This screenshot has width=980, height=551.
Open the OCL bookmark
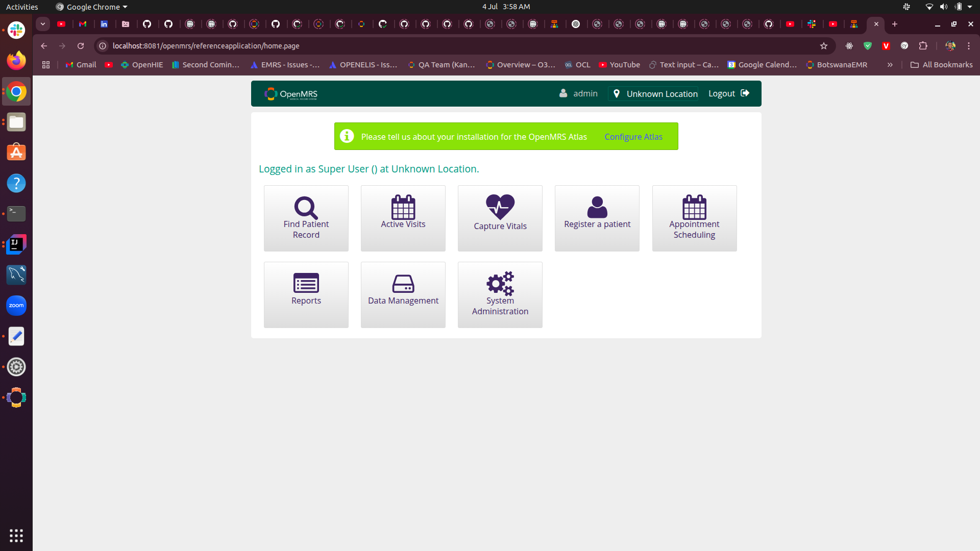pyautogui.click(x=577, y=65)
